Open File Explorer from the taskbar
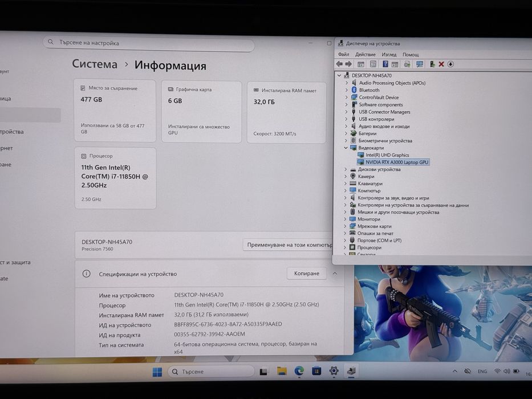Screen dimensions: 532x399 pyautogui.click(x=282, y=371)
